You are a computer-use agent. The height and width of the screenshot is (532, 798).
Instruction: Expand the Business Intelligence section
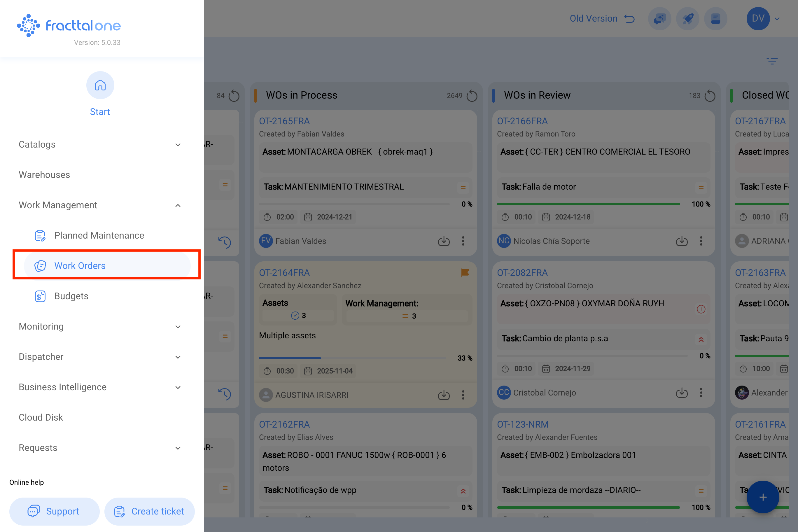pyautogui.click(x=178, y=387)
